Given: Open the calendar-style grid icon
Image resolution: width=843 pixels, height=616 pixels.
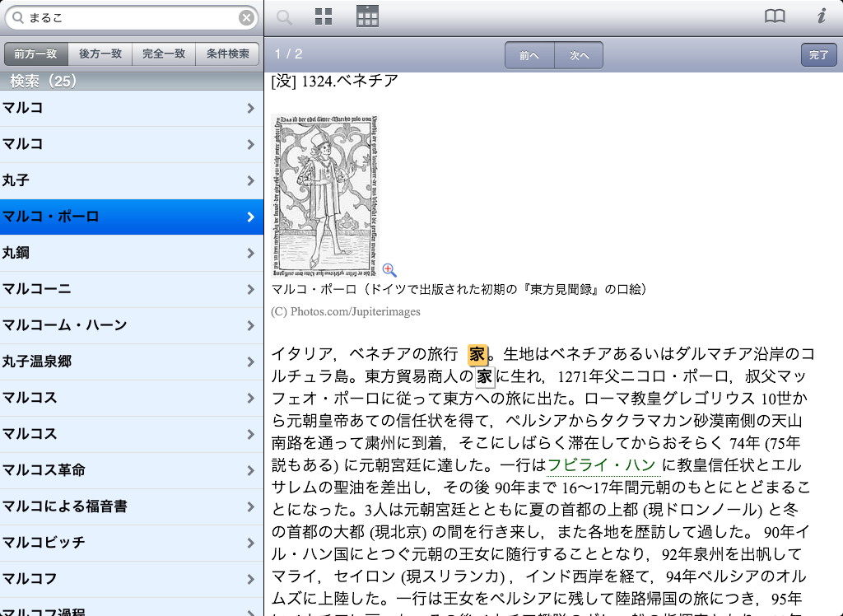Looking at the screenshot, I should pyautogui.click(x=367, y=16).
